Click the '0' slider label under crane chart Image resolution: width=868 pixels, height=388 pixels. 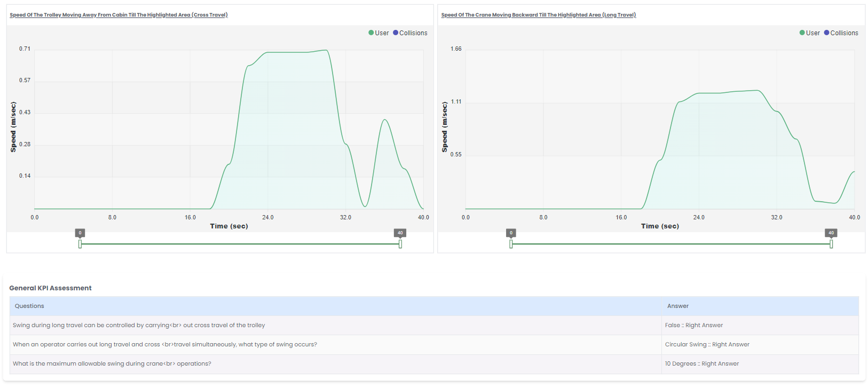511,233
